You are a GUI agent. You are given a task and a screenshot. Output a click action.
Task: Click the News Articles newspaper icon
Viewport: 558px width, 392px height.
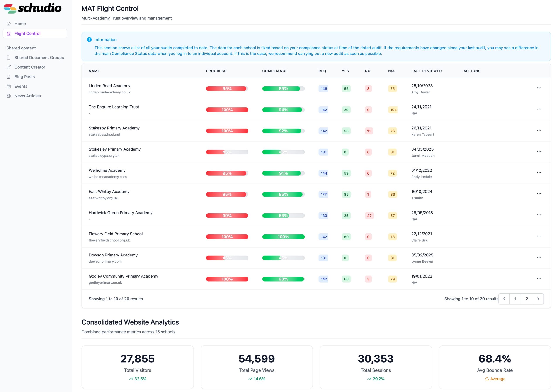9,96
